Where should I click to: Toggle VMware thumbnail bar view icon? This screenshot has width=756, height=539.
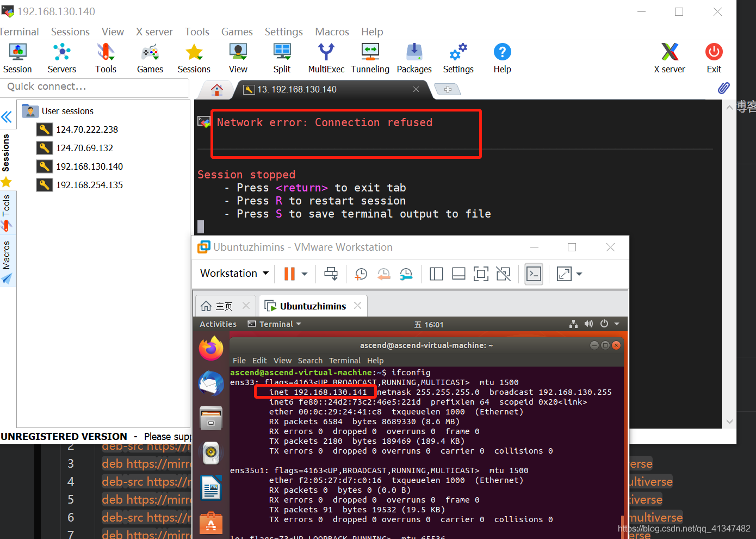pos(458,274)
